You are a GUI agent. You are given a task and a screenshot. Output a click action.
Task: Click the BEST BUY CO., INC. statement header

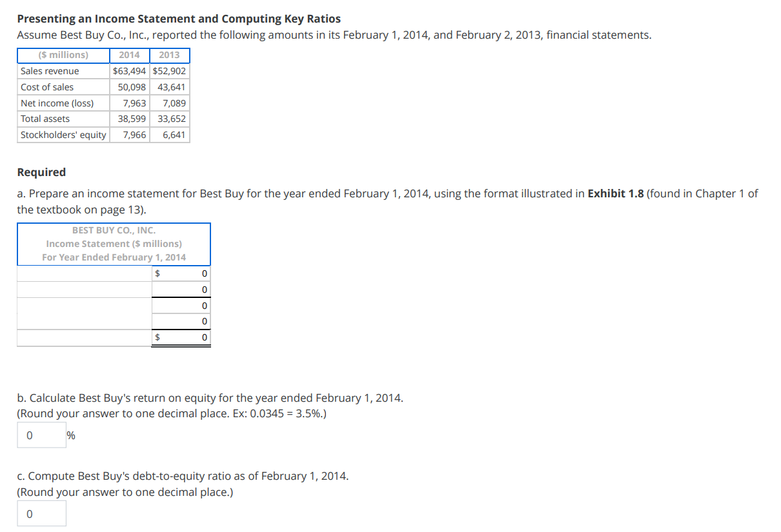[x=113, y=230]
